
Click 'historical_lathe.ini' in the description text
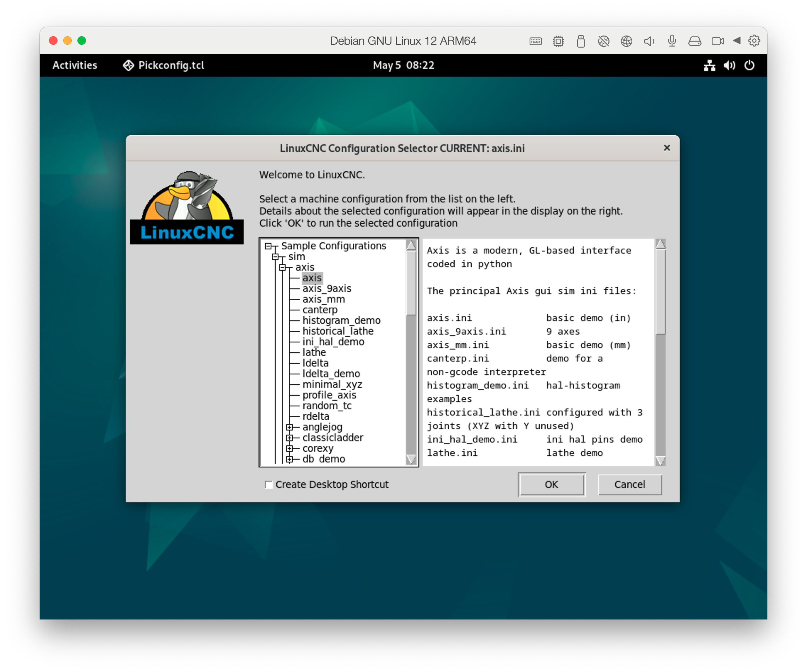click(x=483, y=413)
